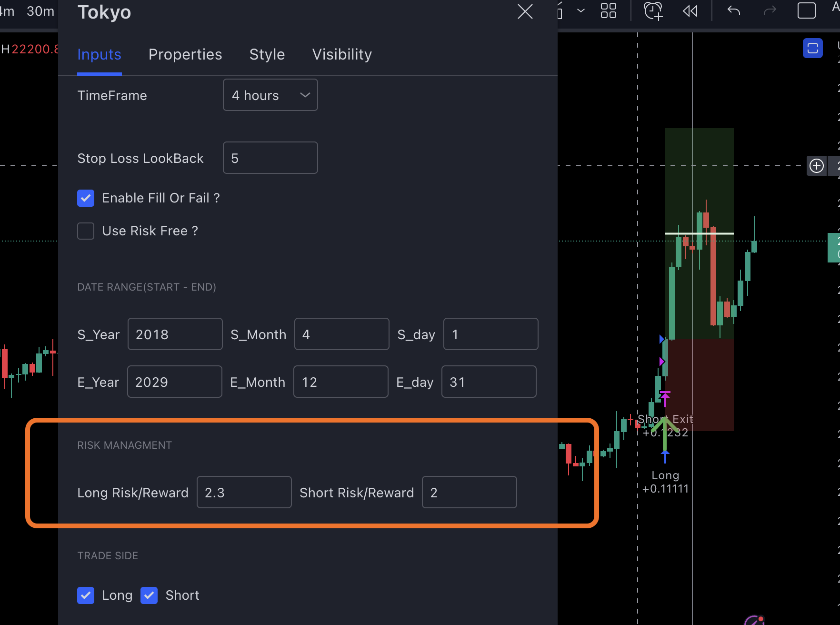Click the blue object tree icon
This screenshot has height=625, width=840.
pyautogui.click(x=813, y=48)
